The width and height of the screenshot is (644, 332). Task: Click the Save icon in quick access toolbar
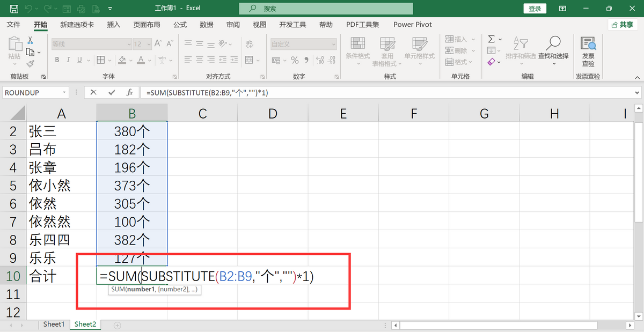14,9
